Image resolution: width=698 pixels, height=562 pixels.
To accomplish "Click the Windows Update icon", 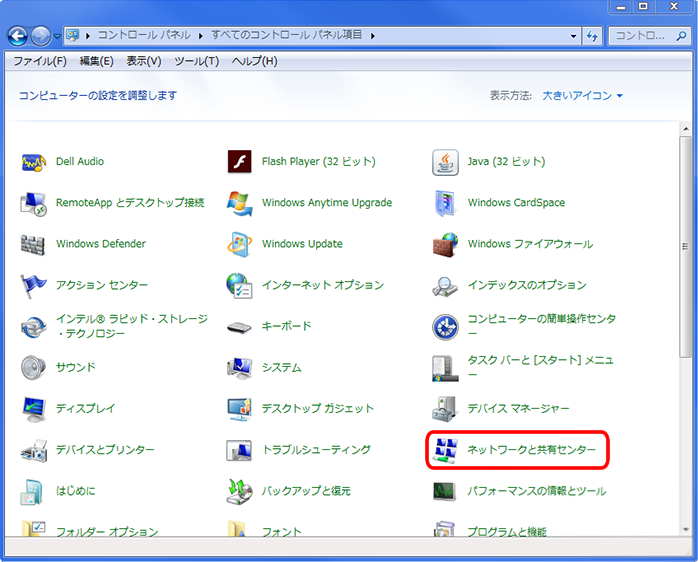I will pyautogui.click(x=239, y=244).
